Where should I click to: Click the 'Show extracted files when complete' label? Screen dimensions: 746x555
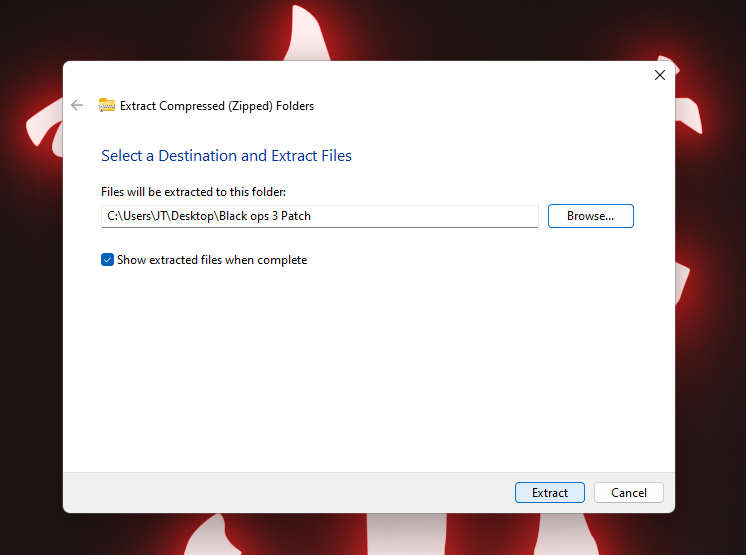tap(212, 260)
